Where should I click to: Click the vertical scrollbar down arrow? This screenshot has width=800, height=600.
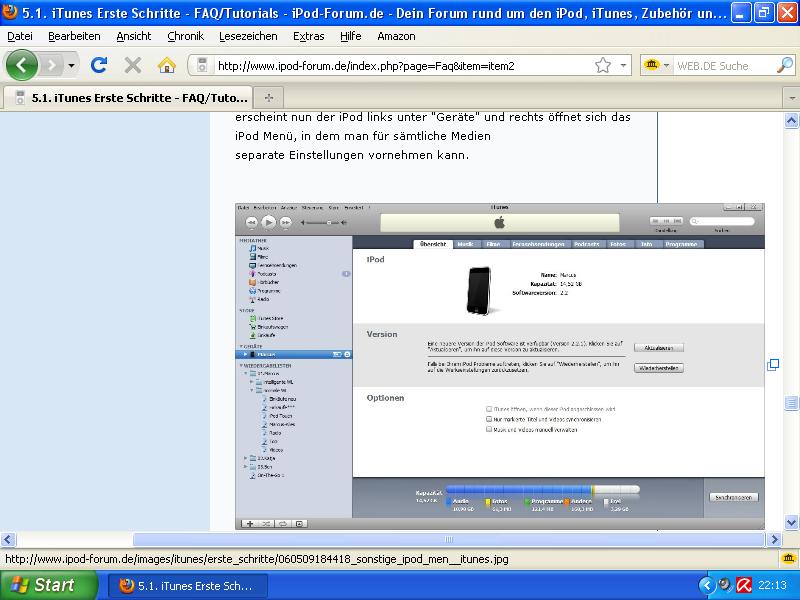click(x=791, y=522)
